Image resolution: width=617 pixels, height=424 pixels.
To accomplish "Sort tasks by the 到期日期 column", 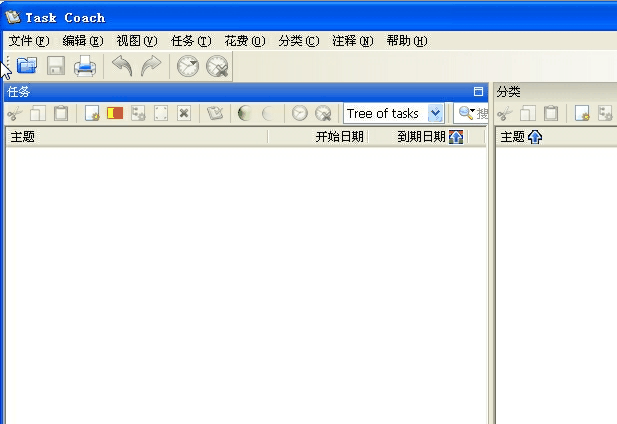I will [x=417, y=137].
